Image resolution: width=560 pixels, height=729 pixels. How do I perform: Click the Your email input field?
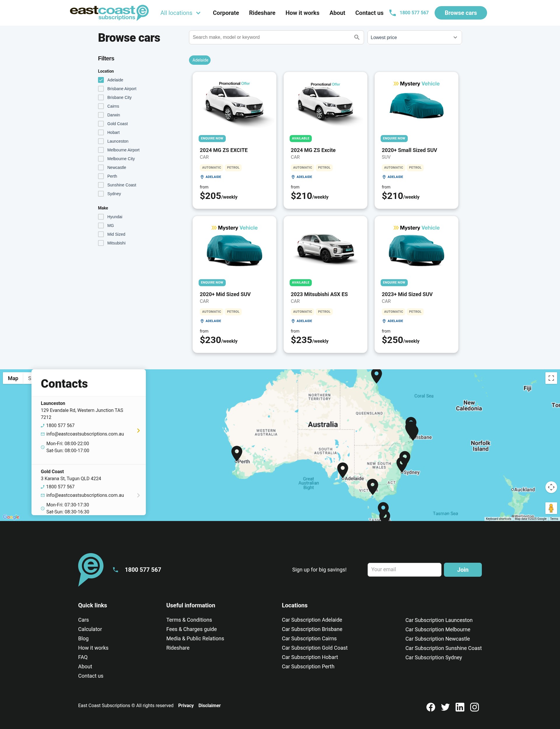click(x=404, y=570)
